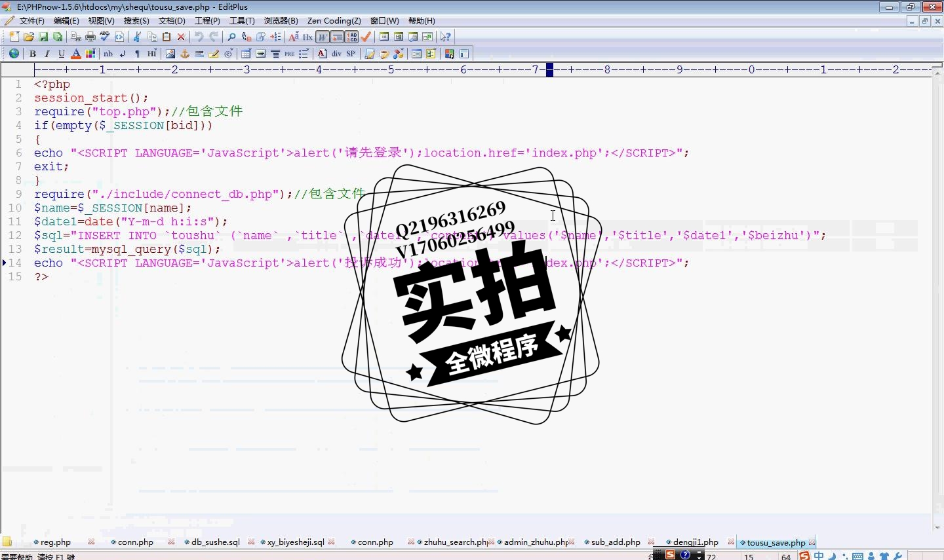
Task: Open the 搜索(S) menu
Action: coord(136,21)
